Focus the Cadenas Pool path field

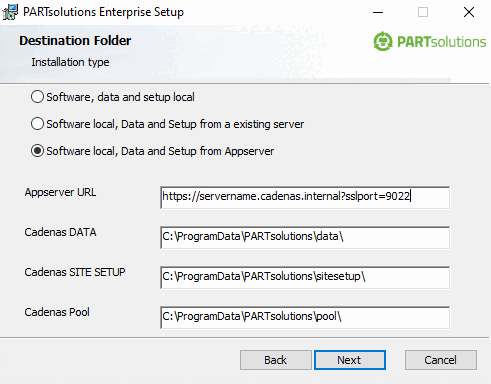click(x=305, y=317)
